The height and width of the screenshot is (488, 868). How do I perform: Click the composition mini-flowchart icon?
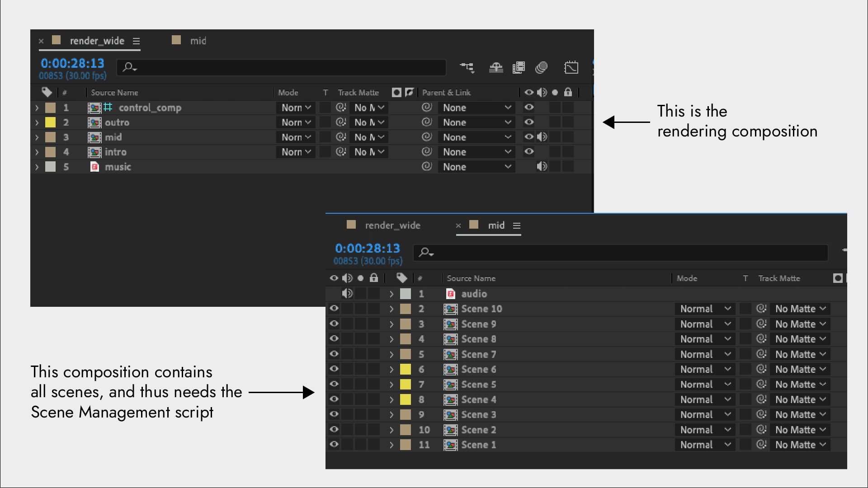coord(467,68)
